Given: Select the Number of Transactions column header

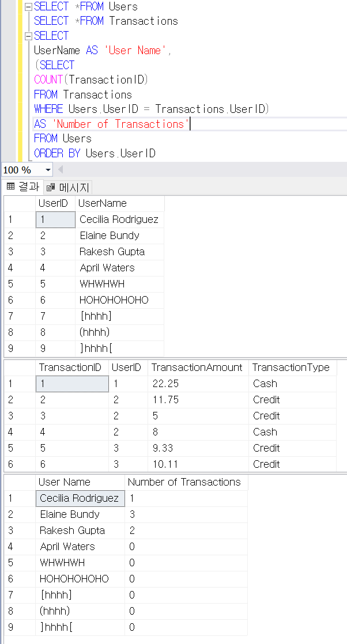Looking at the screenshot, I should pyautogui.click(x=186, y=482).
